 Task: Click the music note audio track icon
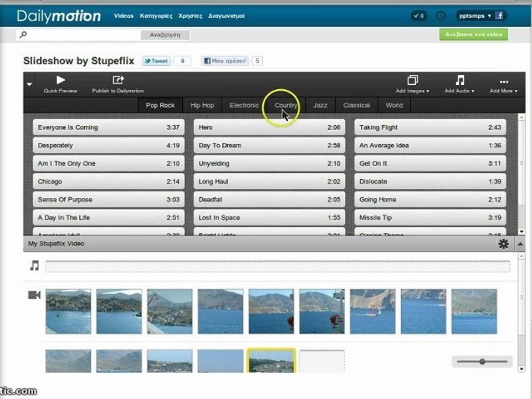pyautogui.click(x=34, y=265)
